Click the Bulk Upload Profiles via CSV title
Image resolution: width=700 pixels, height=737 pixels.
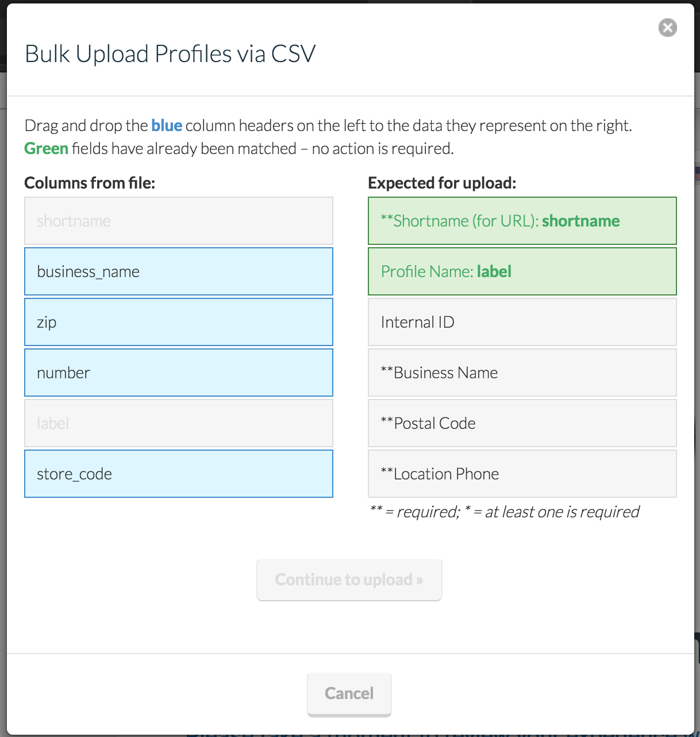[170, 53]
